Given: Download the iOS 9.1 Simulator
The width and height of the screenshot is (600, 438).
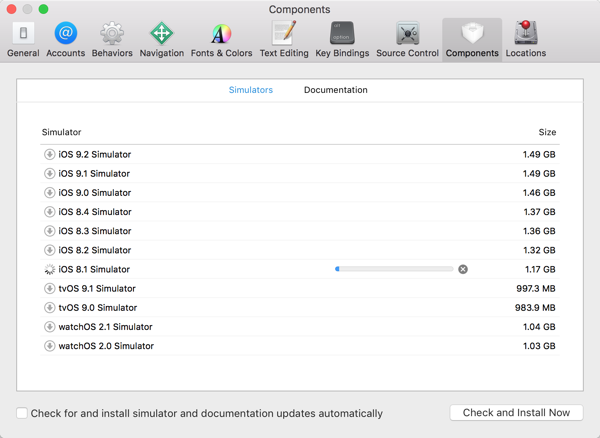Looking at the screenshot, I should (x=49, y=173).
